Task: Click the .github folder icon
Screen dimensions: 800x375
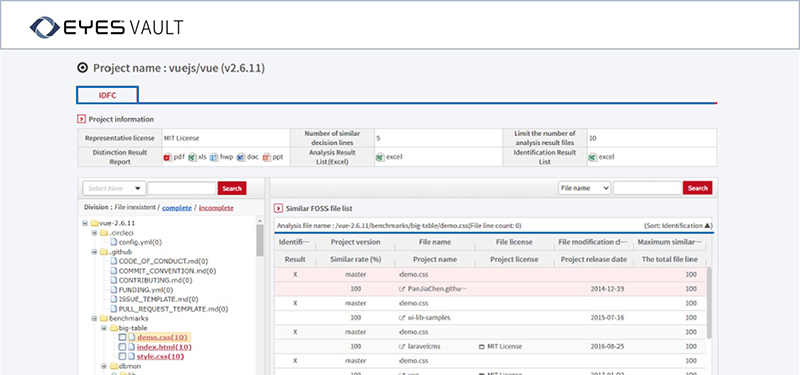Action: pos(104,252)
